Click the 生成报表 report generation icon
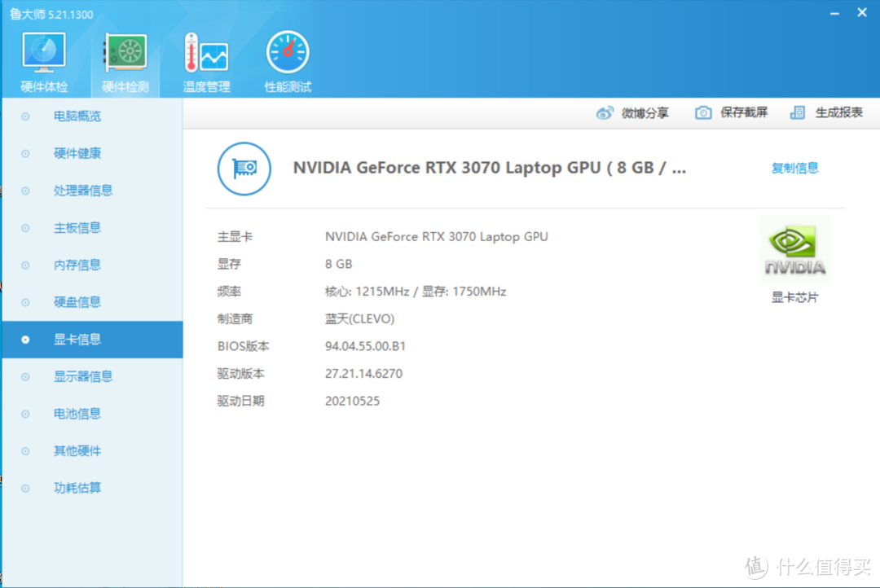This screenshot has width=880, height=588. coord(799,113)
